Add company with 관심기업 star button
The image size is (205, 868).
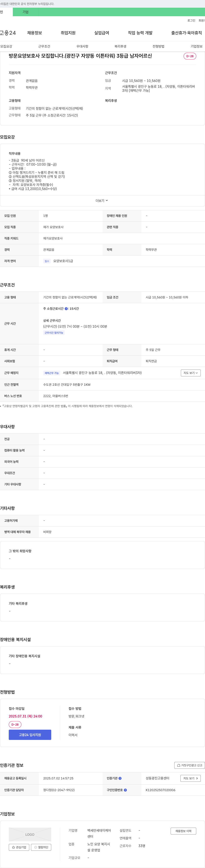(19, 847)
